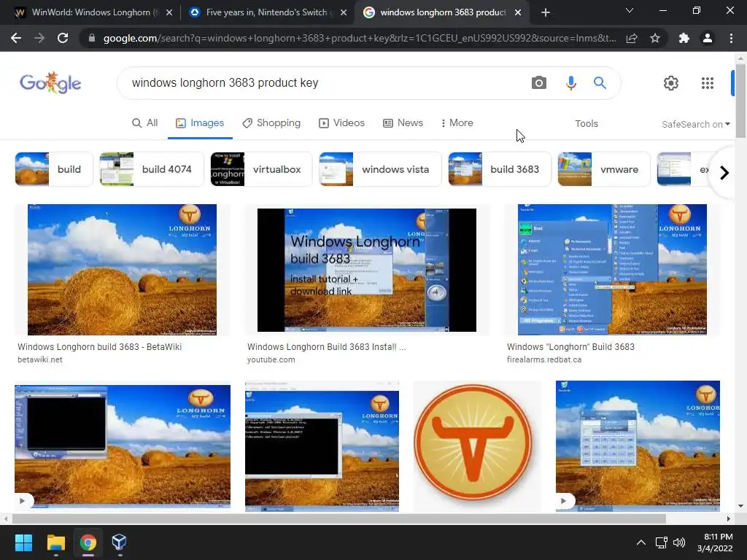Click the firealarms.redbat.ca source link

[x=544, y=359]
